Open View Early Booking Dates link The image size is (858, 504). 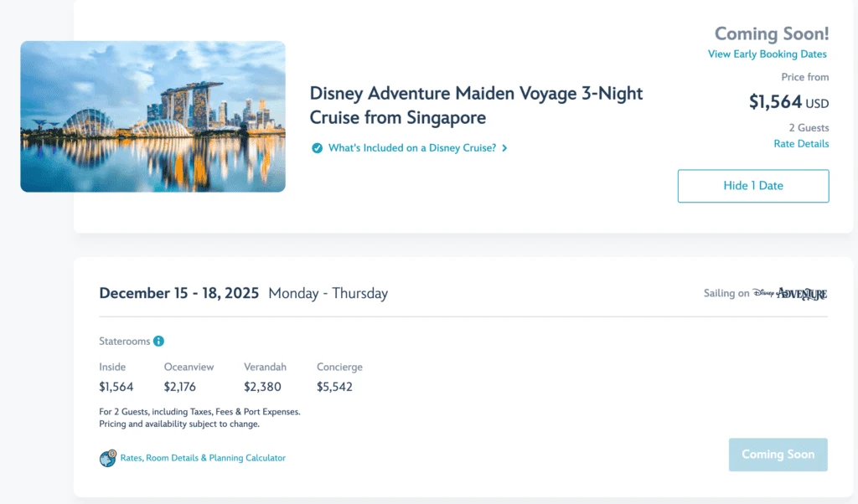point(767,54)
